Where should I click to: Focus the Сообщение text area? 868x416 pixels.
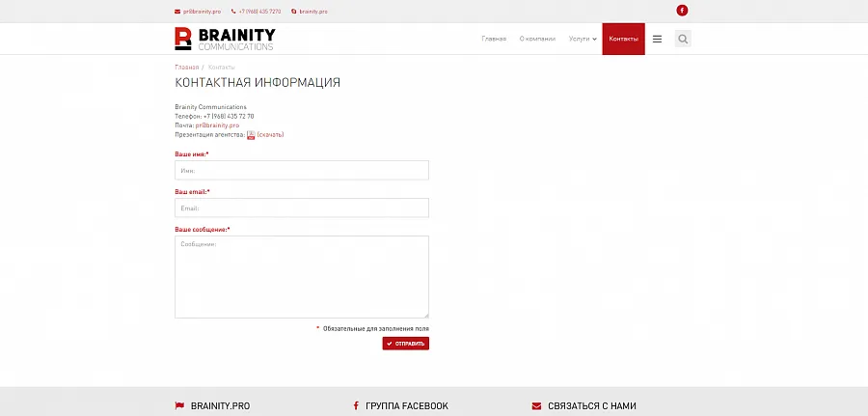[x=302, y=277]
